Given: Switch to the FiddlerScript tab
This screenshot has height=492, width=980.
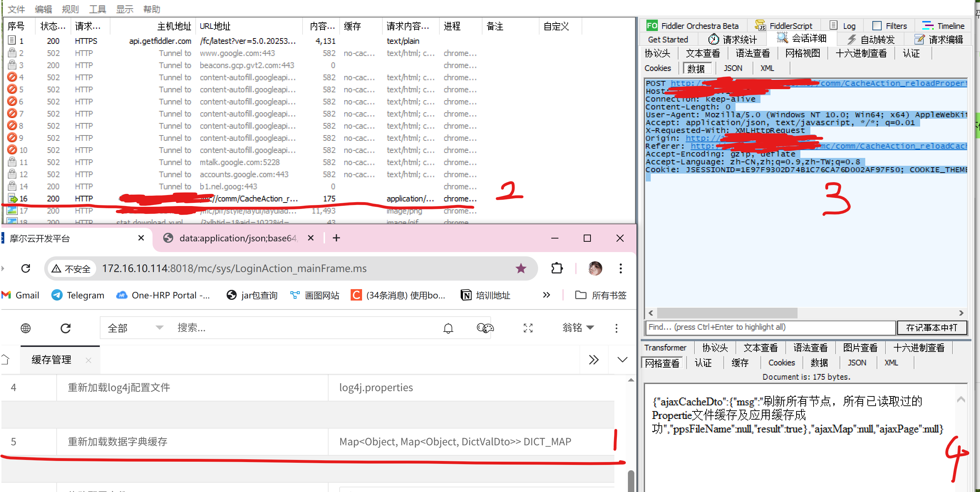Looking at the screenshot, I should 784,26.
